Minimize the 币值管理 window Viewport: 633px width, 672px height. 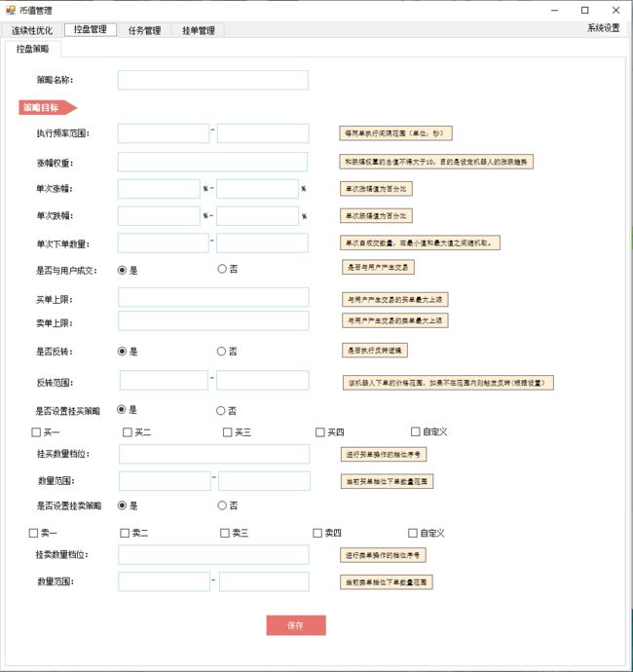(554, 11)
